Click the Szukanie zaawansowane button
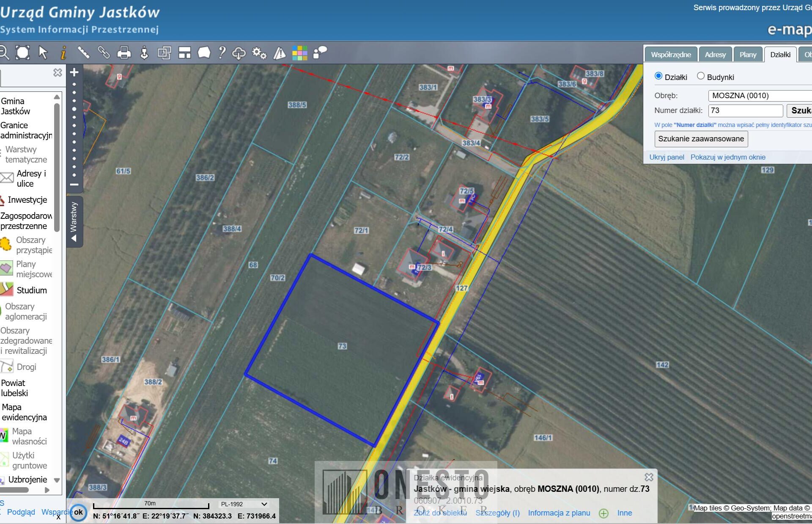Viewport: 812px width, 524px height. point(701,139)
